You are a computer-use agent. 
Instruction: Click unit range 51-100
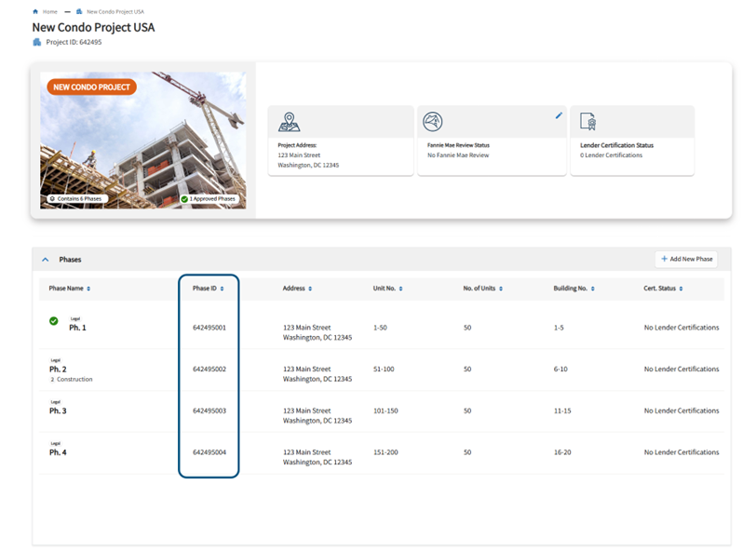[x=384, y=370]
